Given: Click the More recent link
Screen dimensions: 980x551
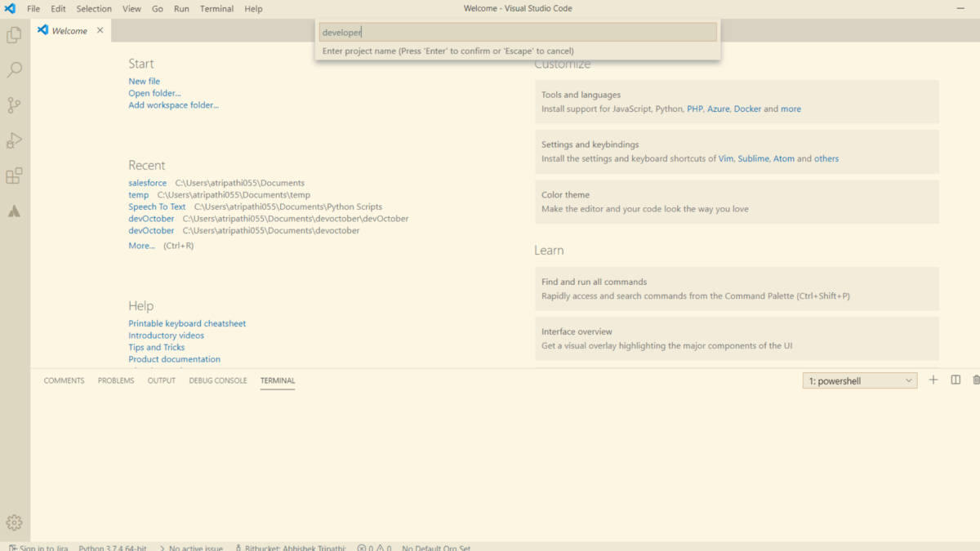Looking at the screenshot, I should coord(141,246).
